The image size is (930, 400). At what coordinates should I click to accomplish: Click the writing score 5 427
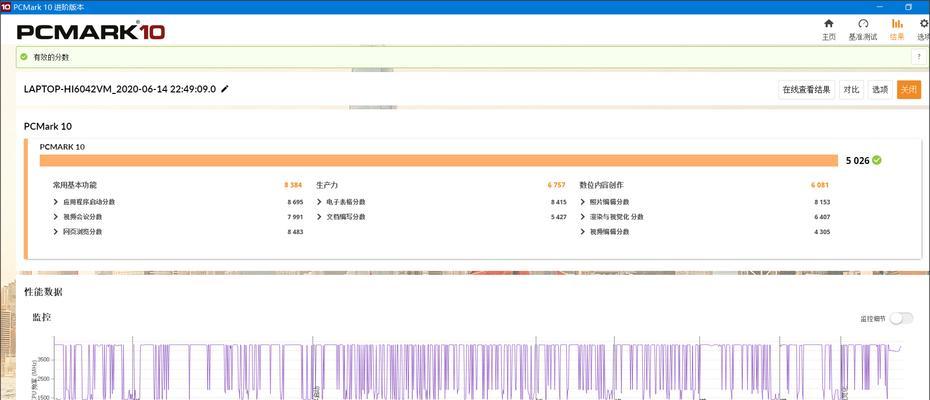[x=559, y=217]
